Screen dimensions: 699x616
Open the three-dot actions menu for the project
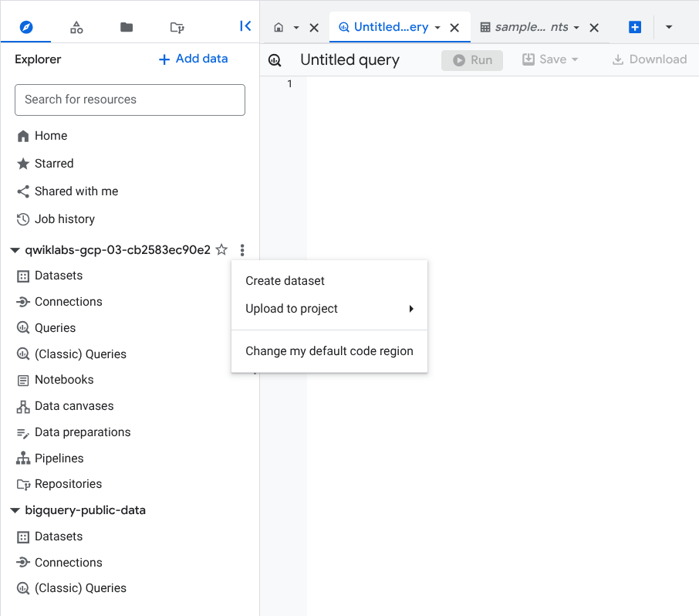[x=242, y=249]
